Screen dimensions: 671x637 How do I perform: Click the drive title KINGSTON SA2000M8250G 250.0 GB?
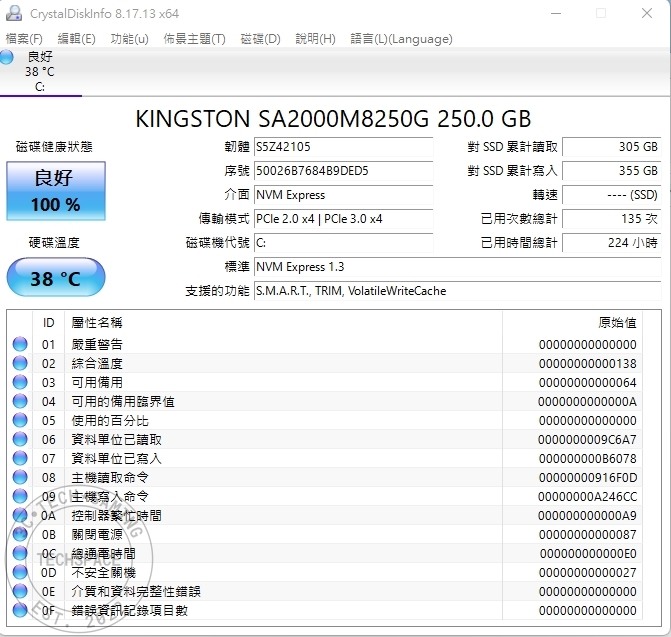coord(333,119)
